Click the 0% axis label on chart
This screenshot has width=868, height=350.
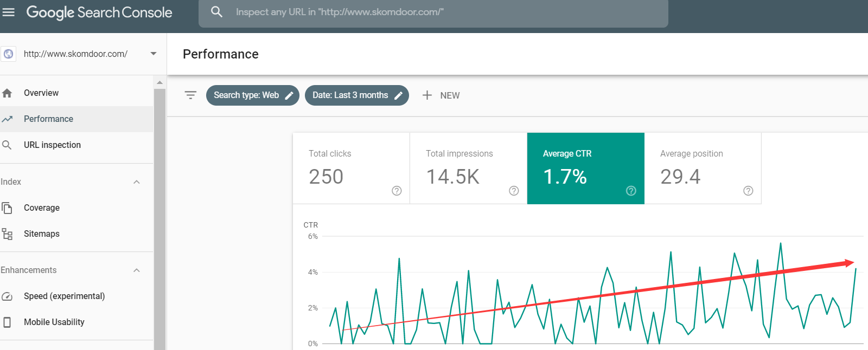(313, 344)
